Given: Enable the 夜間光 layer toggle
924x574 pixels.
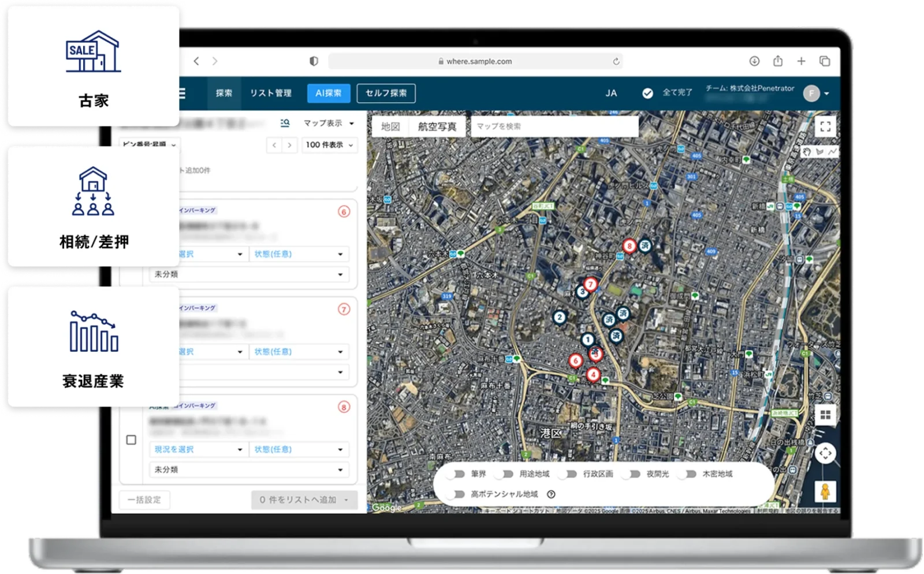Looking at the screenshot, I should click(634, 474).
